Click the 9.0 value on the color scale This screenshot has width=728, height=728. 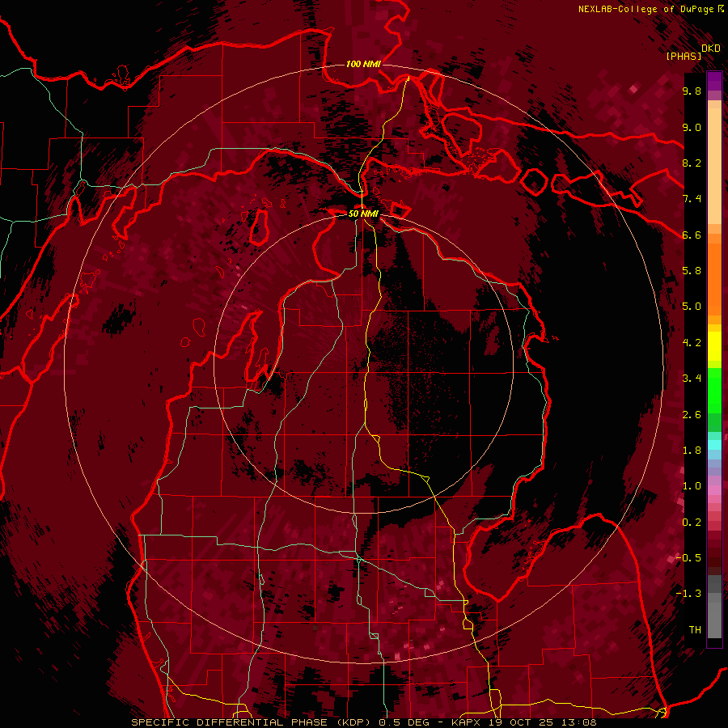(x=692, y=128)
